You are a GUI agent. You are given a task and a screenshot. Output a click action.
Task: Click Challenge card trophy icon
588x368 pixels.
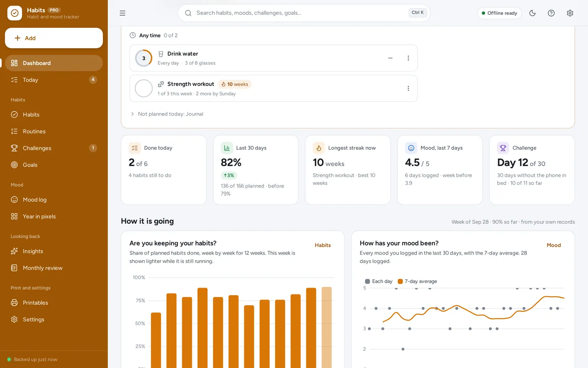click(x=503, y=148)
